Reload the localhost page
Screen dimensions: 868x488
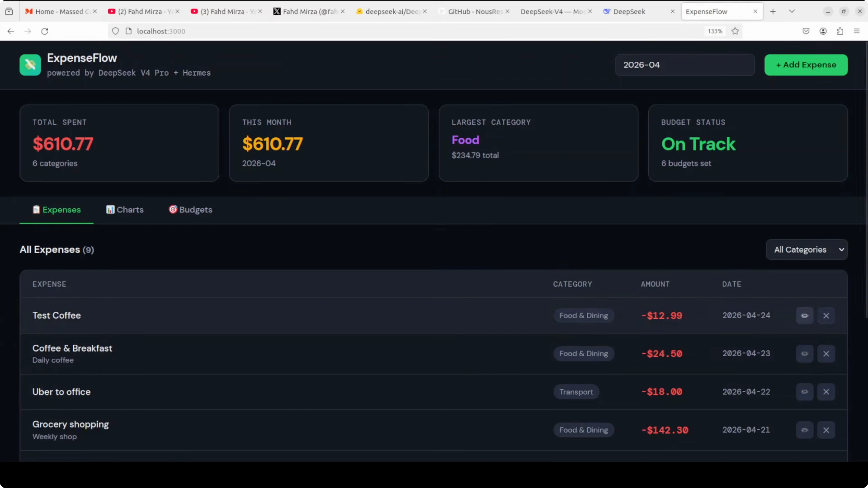pos(45,31)
